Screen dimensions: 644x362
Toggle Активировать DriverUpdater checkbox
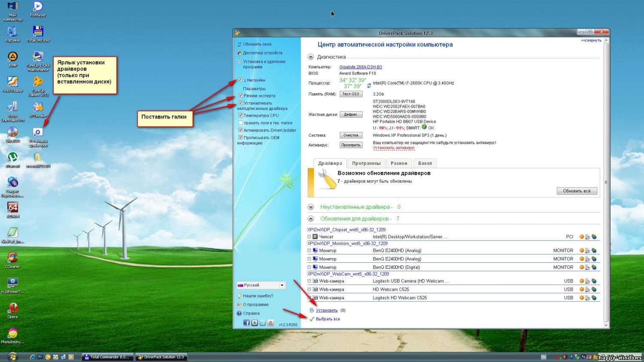pos(241,130)
